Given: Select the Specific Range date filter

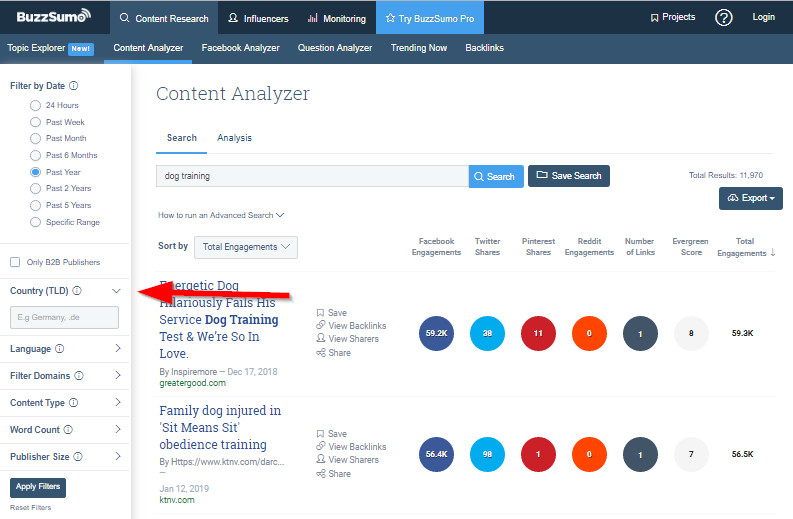Looking at the screenshot, I should pyautogui.click(x=35, y=222).
